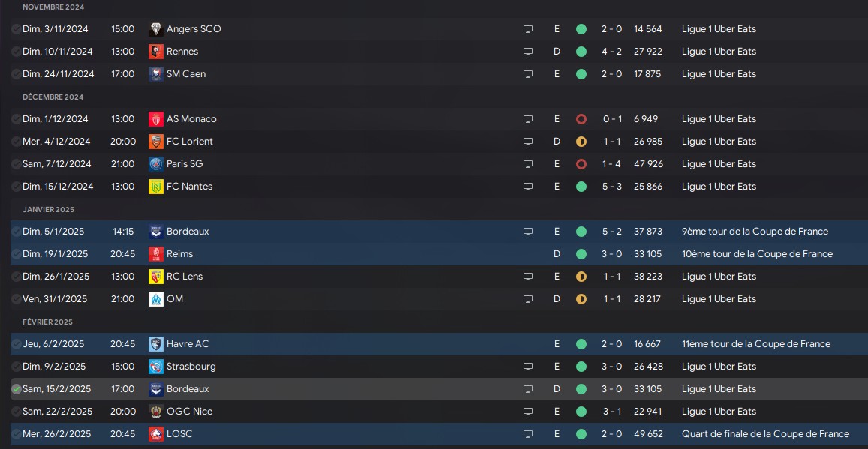
Task: Open the RC Lens team link
Action: tap(185, 277)
